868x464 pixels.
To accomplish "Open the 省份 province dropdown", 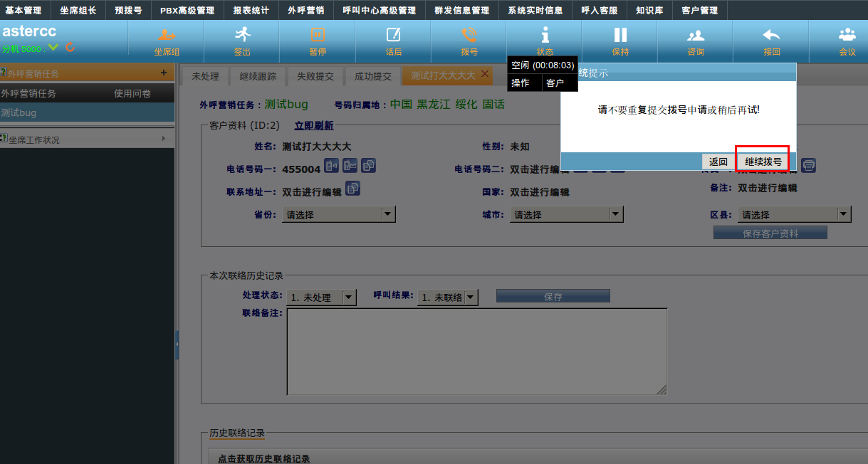I will coord(387,214).
